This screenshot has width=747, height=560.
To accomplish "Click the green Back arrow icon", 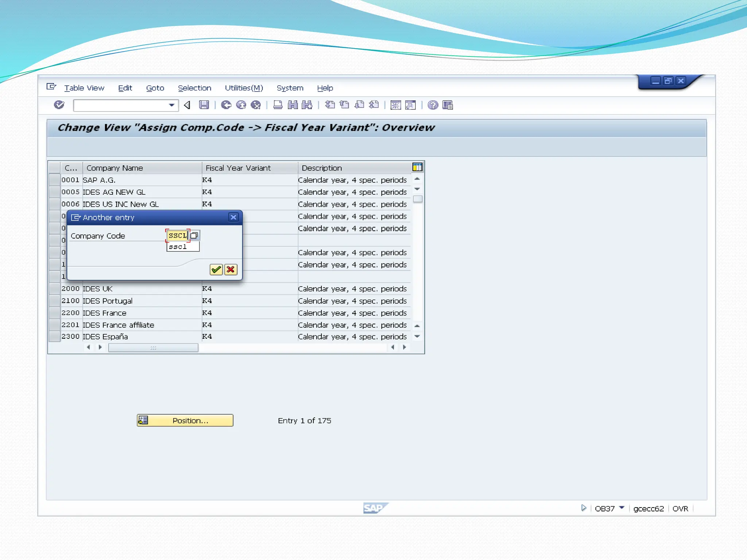I will (x=226, y=105).
